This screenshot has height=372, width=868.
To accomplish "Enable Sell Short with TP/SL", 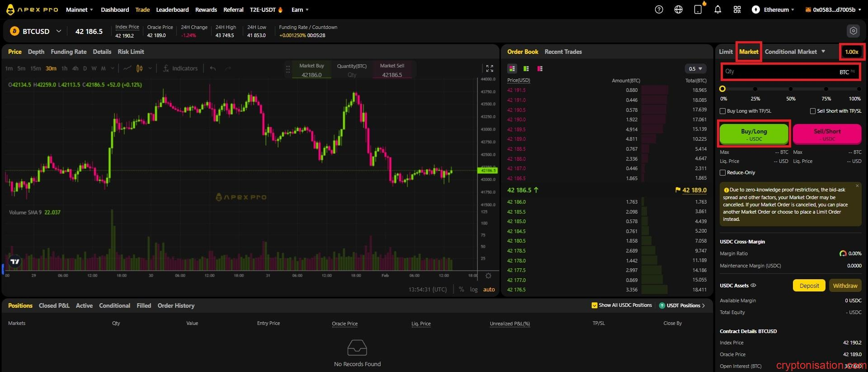I will (813, 111).
